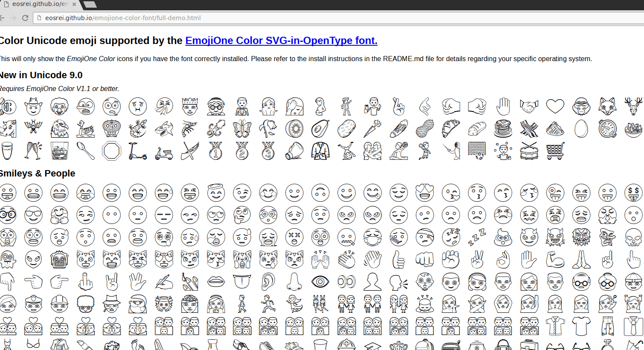Click the handshake emoji
This screenshot has height=350, width=644.
529,106
